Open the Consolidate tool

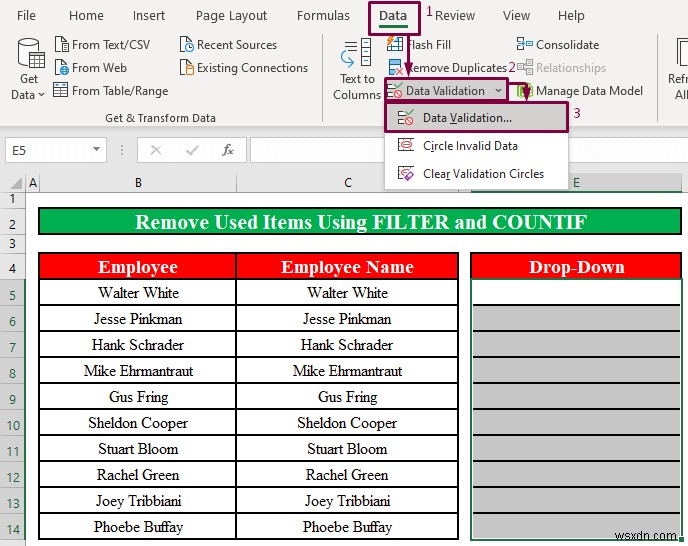pyautogui.click(x=558, y=45)
